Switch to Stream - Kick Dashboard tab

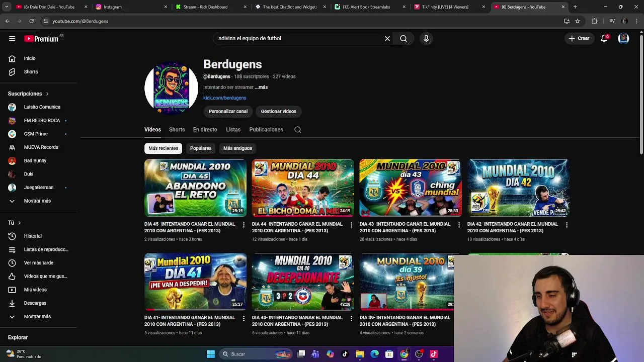coord(211,7)
